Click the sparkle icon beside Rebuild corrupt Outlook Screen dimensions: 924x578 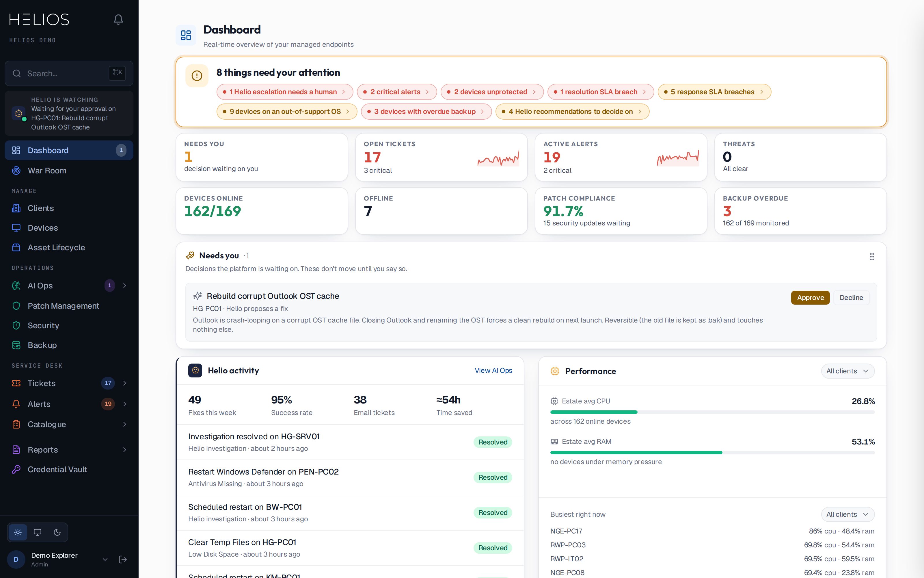coord(198,296)
